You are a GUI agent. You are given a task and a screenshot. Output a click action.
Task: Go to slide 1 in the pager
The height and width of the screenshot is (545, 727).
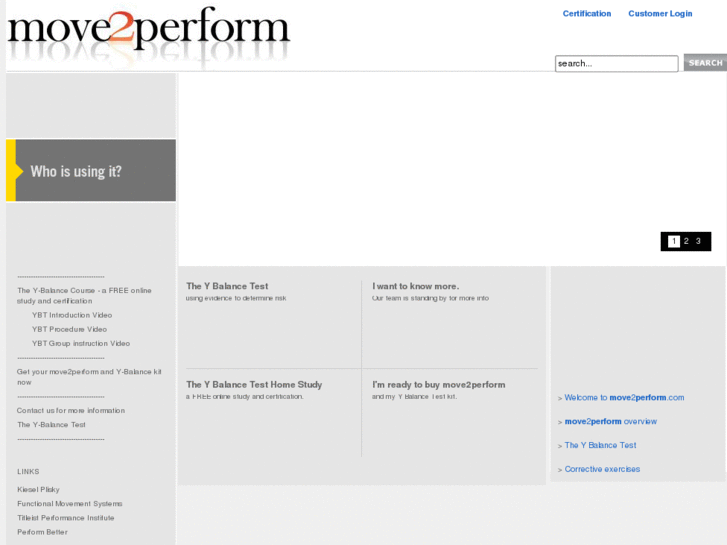pyautogui.click(x=674, y=241)
